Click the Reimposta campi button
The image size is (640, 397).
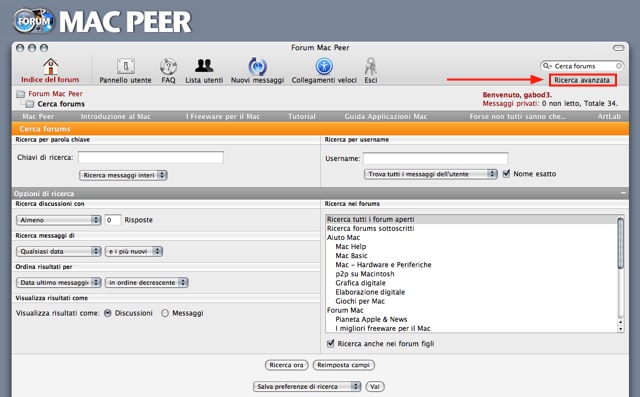tap(344, 365)
